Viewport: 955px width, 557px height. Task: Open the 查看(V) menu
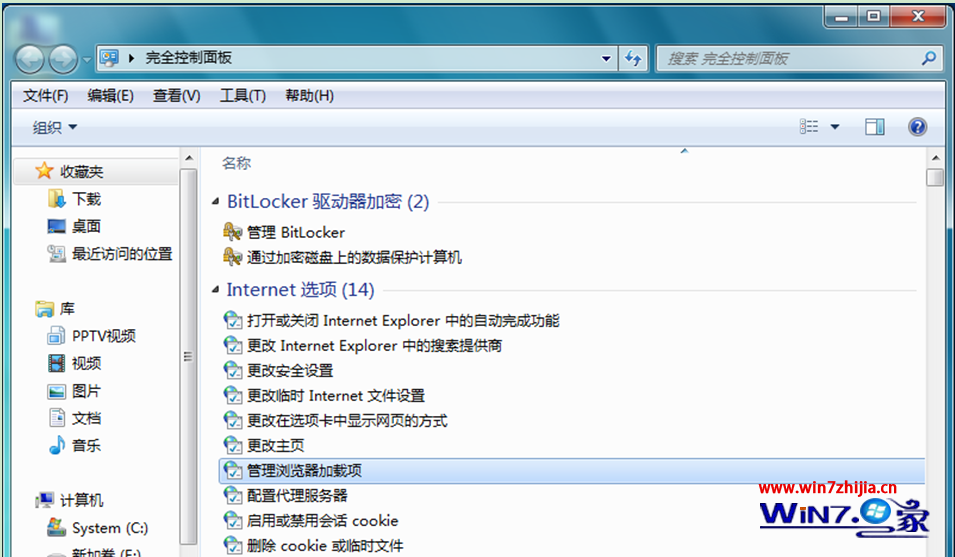(176, 96)
